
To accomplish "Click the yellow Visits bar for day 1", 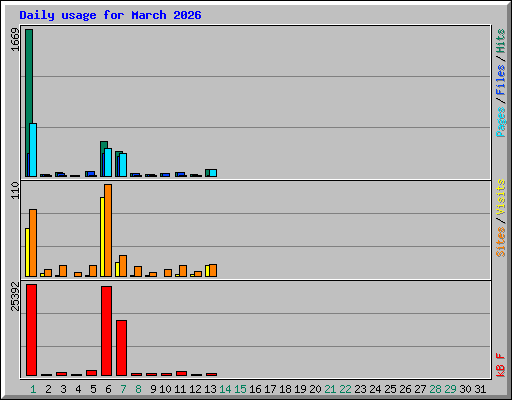I will (27, 252).
